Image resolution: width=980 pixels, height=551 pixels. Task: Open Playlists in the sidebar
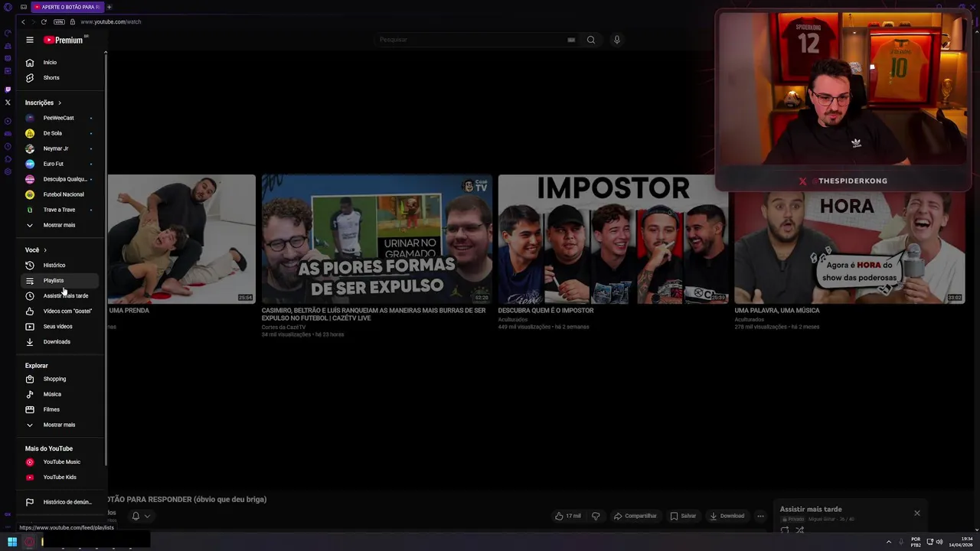click(61, 280)
